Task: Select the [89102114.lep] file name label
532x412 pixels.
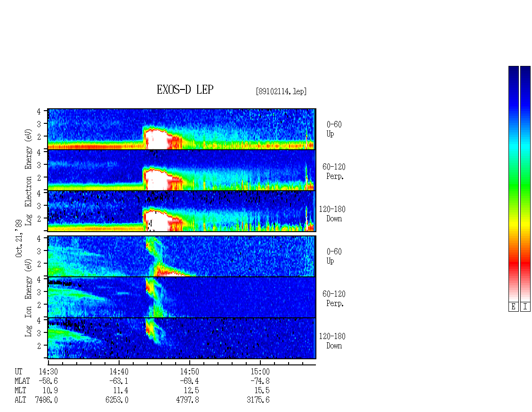Action: coord(281,91)
